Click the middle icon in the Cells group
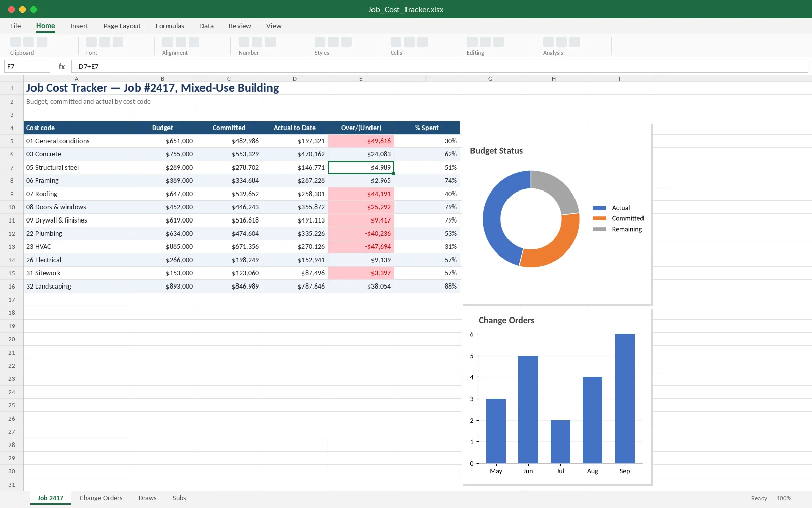This screenshot has height=508, width=812. pos(410,42)
